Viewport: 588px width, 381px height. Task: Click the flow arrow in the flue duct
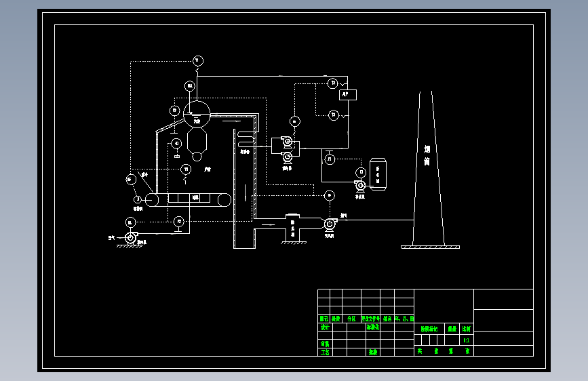point(268,224)
